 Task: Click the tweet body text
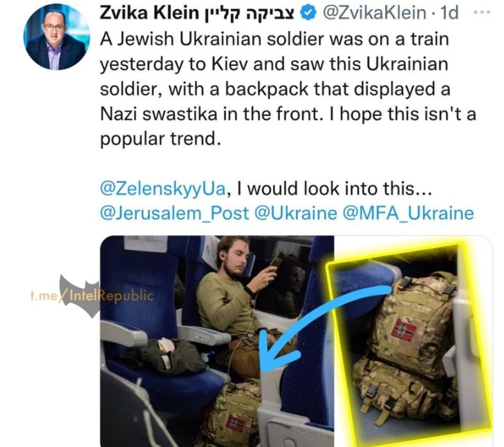pos(288,88)
